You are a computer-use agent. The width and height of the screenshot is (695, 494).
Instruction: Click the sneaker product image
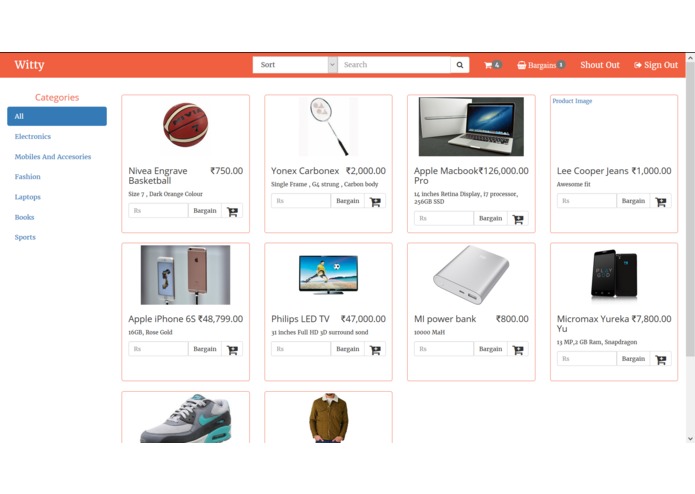[185, 418]
